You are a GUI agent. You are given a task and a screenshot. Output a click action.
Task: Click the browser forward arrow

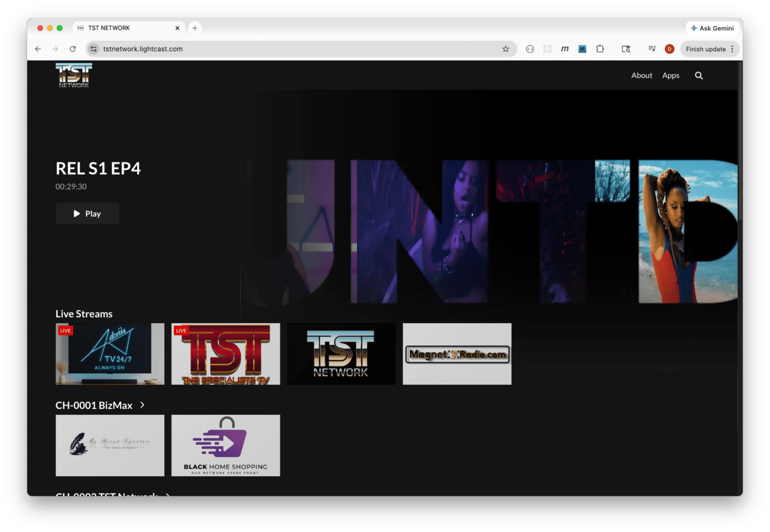pyautogui.click(x=55, y=49)
